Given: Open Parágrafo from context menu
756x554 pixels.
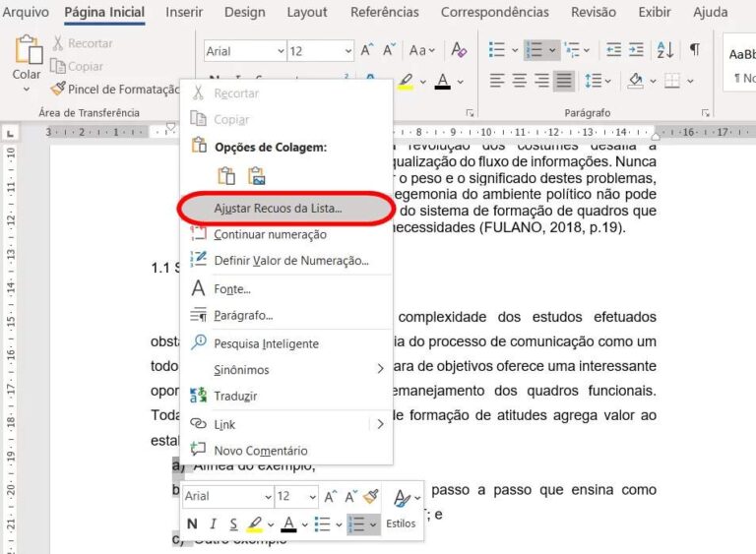Looking at the screenshot, I should coord(286,315).
